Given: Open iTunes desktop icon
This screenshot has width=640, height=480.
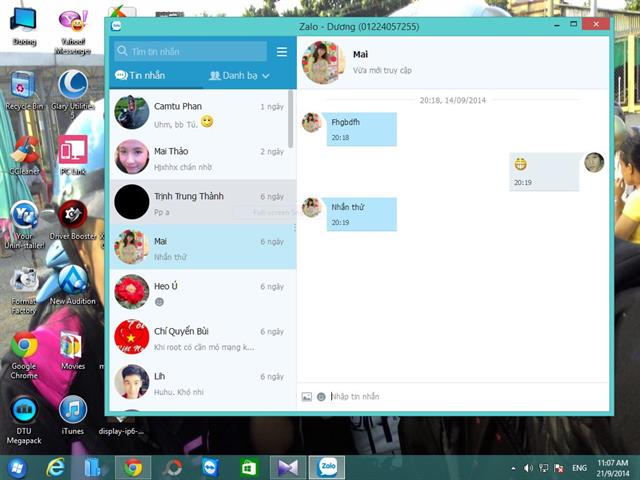Looking at the screenshot, I should pyautogui.click(x=73, y=416).
